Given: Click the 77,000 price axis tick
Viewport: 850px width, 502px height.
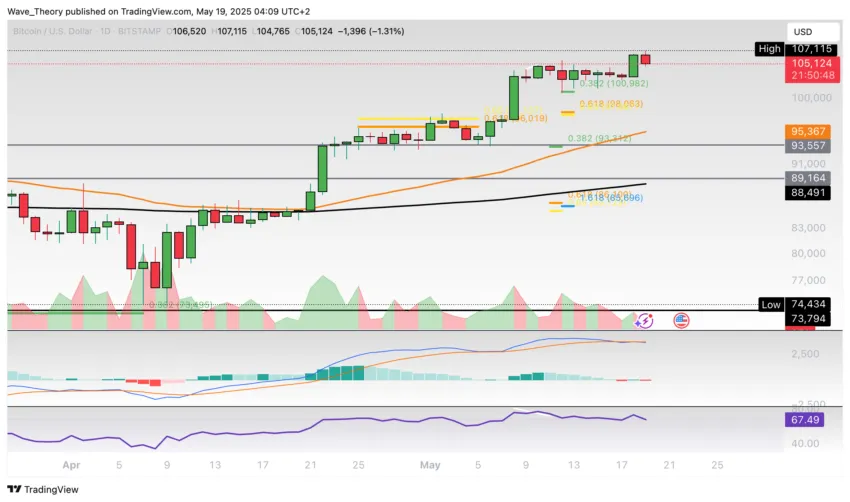Looking at the screenshot, I should (x=808, y=280).
